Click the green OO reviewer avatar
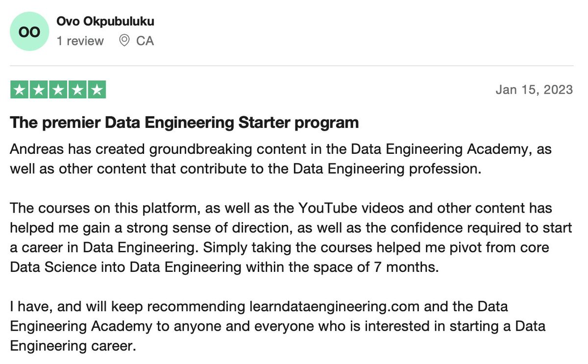This screenshot has width=588, height=364. (29, 31)
